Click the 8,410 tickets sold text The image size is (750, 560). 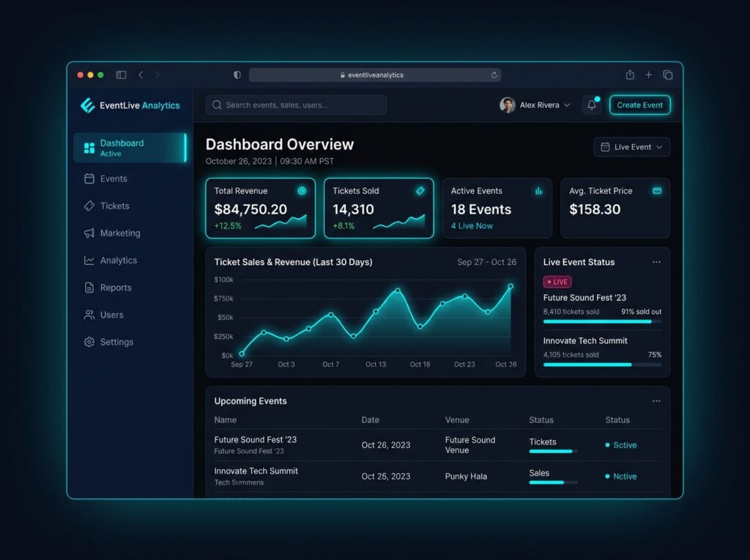click(x=571, y=311)
